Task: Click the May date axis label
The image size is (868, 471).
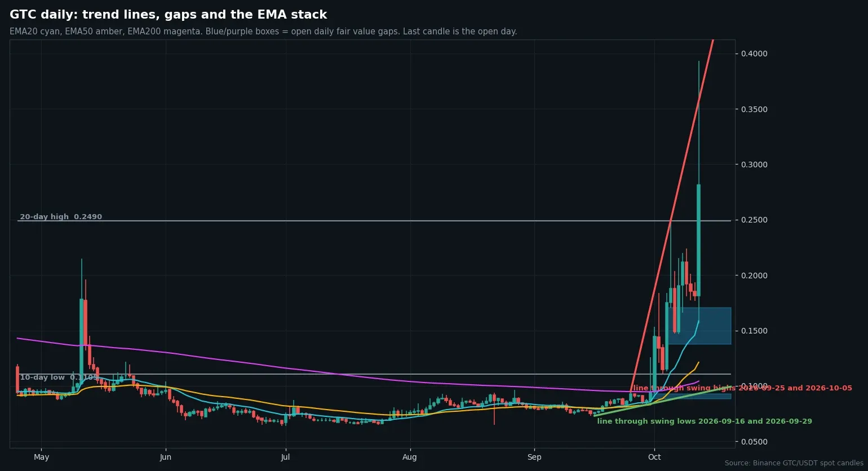Action: point(41,457)
